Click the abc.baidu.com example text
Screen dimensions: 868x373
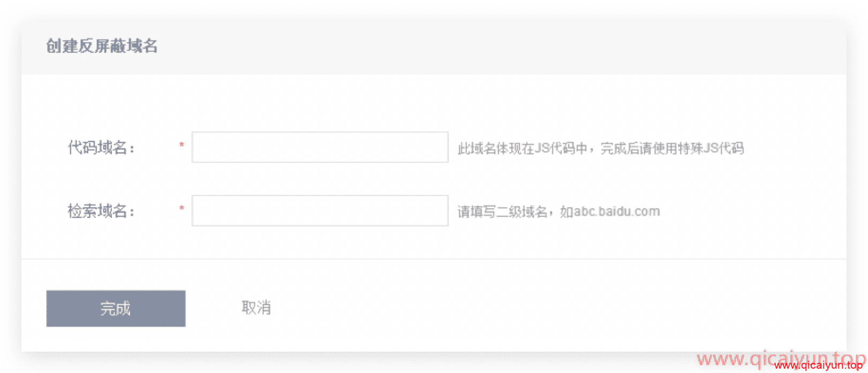[x=617, y=212]
